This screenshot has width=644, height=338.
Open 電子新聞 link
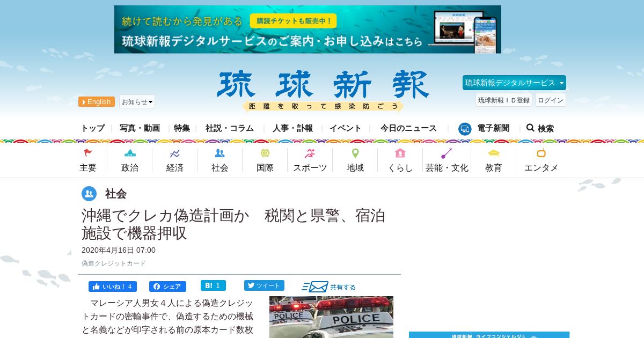(x=493, y=128)
